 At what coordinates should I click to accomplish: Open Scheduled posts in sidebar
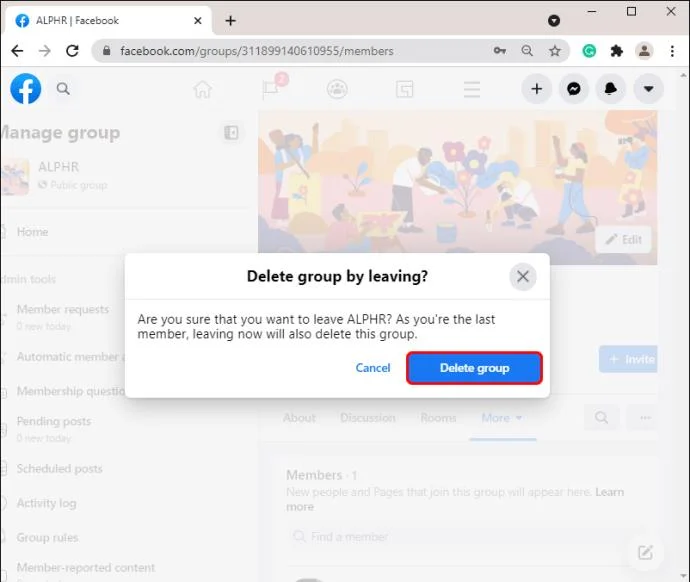tap(59, 469)
